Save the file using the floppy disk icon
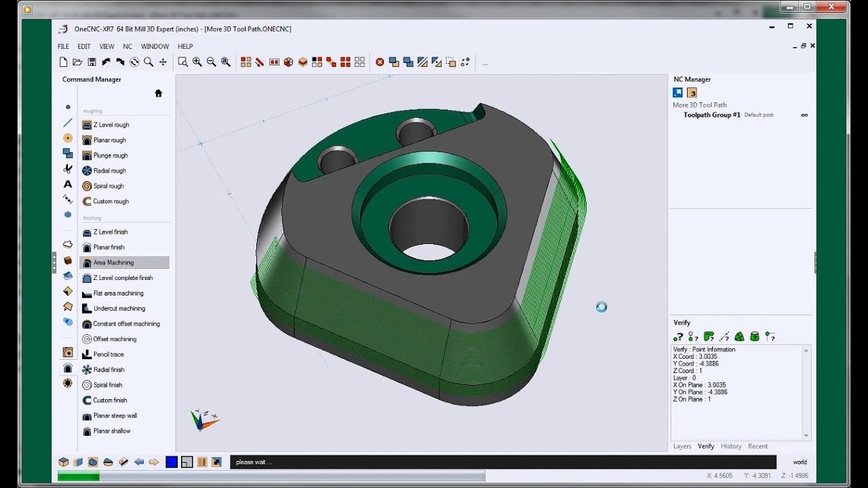 (x=92, y=62)
